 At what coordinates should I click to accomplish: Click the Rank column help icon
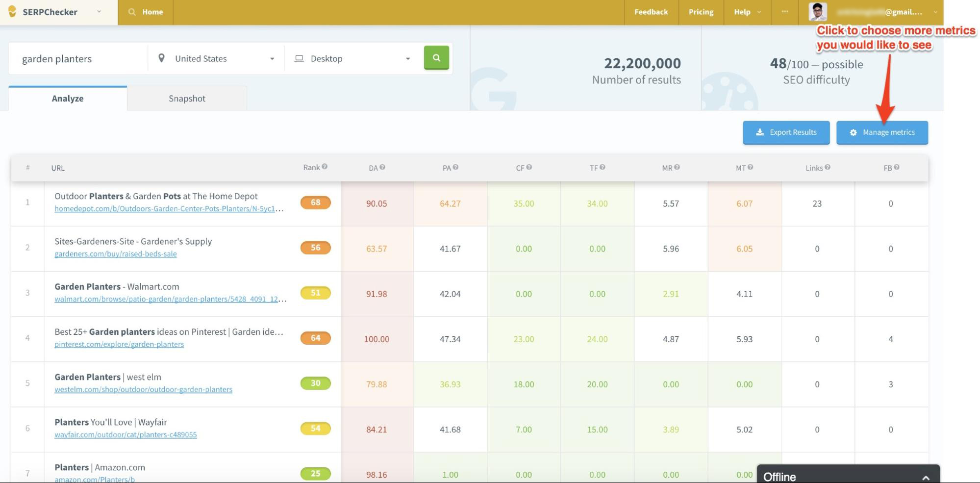coord(324,167)
